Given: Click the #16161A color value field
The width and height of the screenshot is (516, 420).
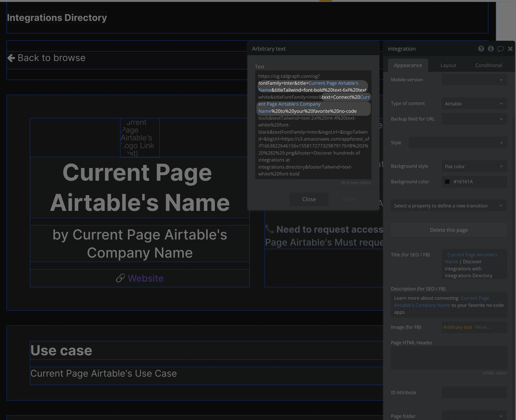Looking at the screenshot, I should point(474,182).
